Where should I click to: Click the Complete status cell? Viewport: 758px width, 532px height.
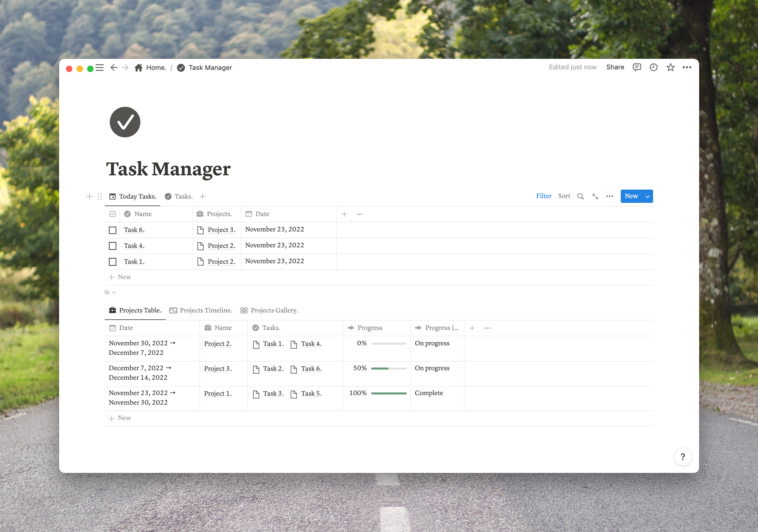[437, 398]
